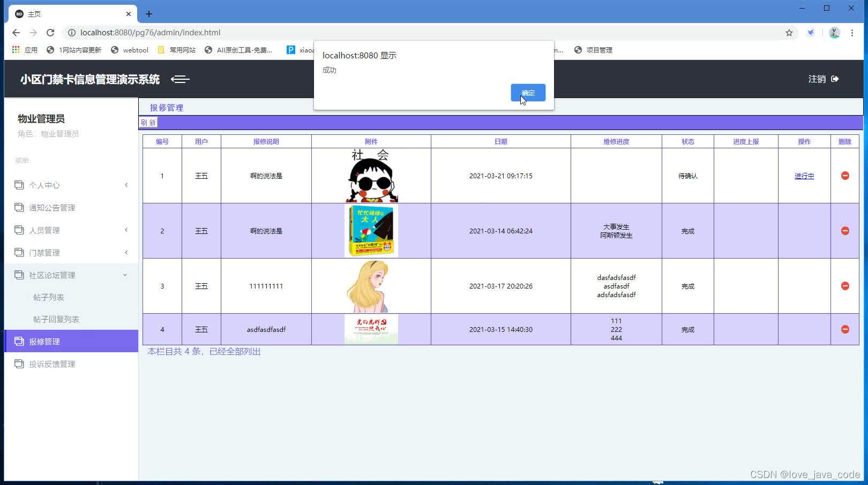Open webtool bookmark

pos(130,50)
